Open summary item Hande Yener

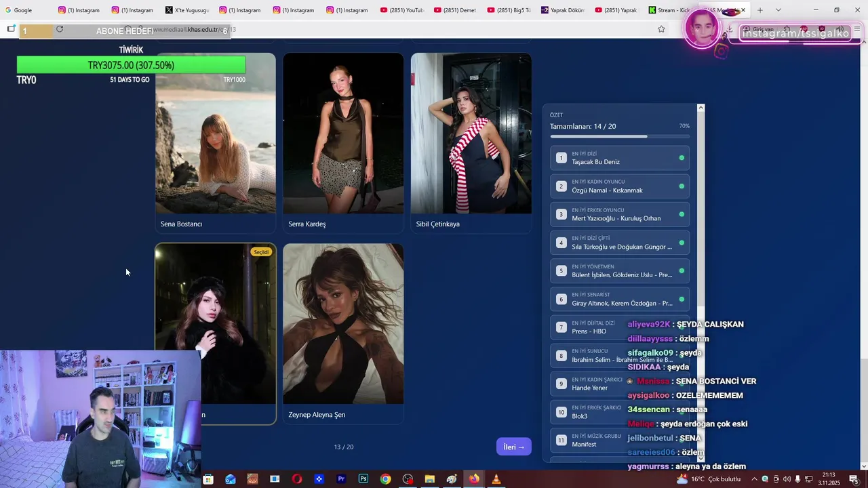click(x=620, y=384)
